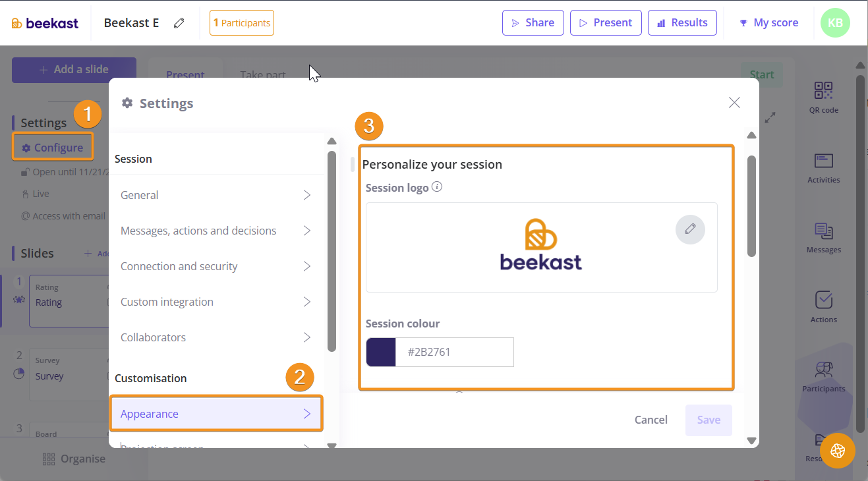This screenshot has width=868, height=481.
Task: Expand the General settings section
Action: click(216, 195)
